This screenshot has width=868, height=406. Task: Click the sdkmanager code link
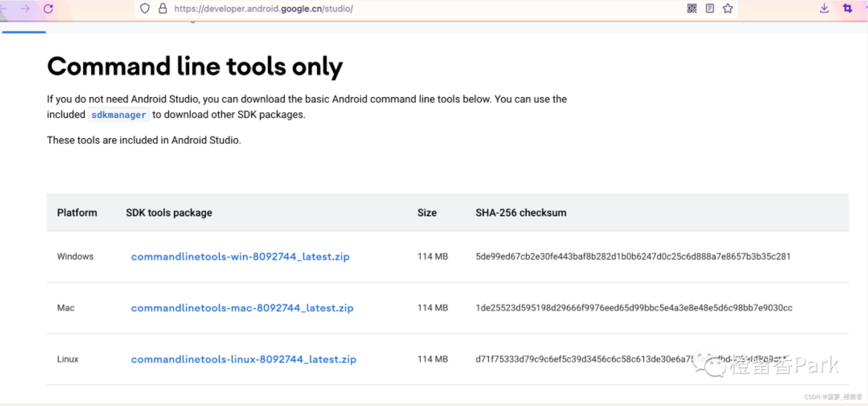pyautogui.click(x=119, y=115)
